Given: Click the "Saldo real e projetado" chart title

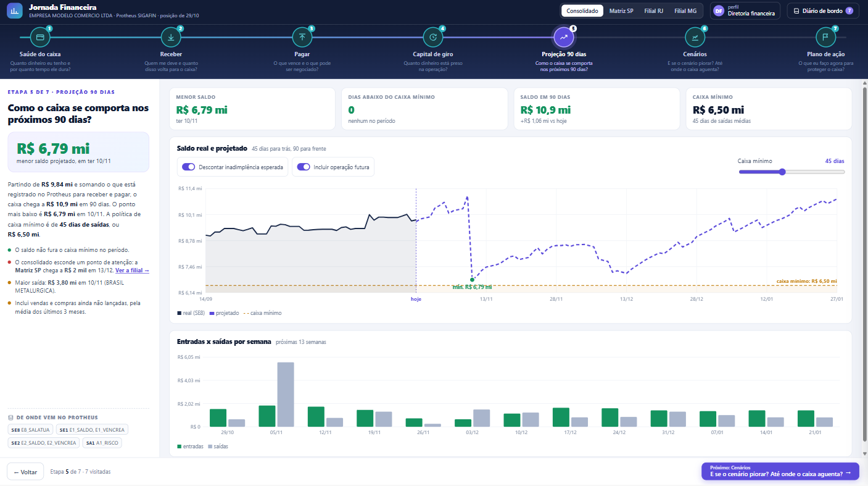Looking at the screenshot, I should tap(212, 148).
